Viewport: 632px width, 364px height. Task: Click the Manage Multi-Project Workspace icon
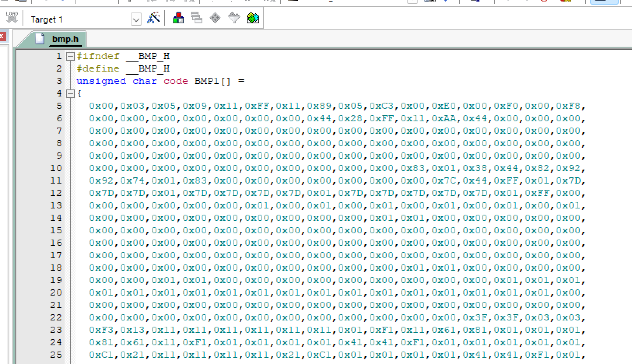(197, 18)
